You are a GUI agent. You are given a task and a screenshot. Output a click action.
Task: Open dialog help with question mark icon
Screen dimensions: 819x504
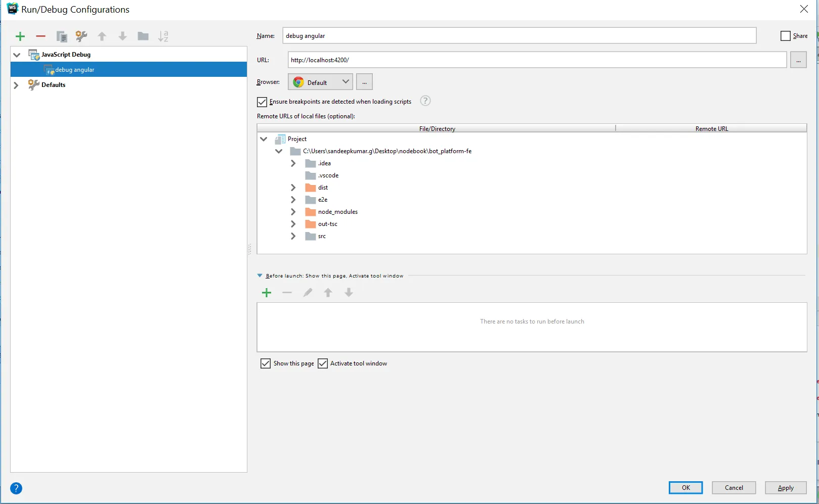(16, 488)
